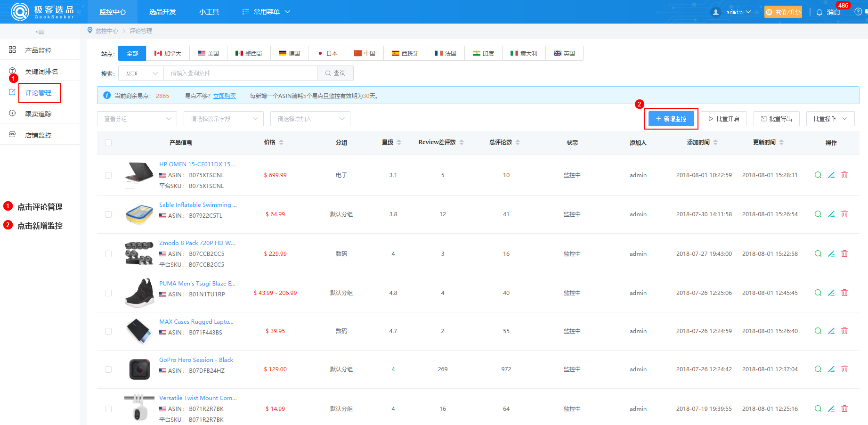Open the admin account dropdown
Image resolution: width=868 pixels, height=425 pixels.
coord(738,12)
